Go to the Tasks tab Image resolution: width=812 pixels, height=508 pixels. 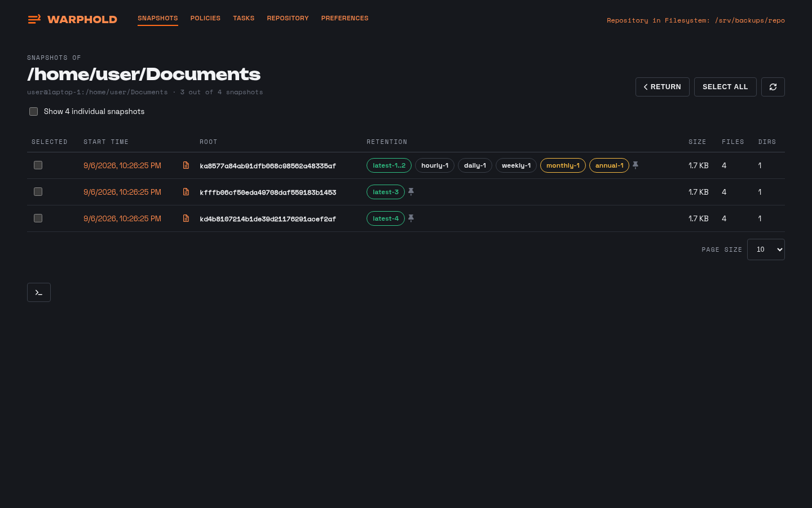[x=244, y=19]
